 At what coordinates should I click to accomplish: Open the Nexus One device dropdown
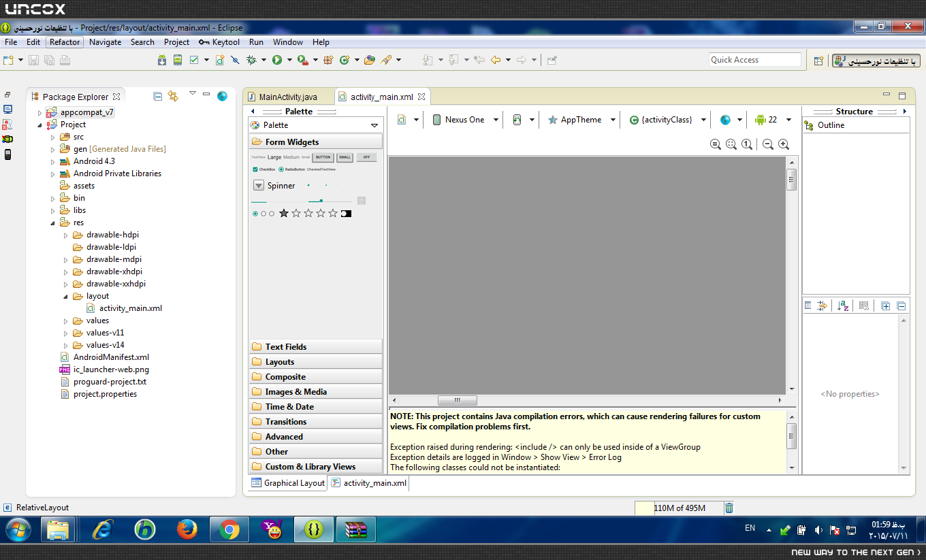[466, 120]
